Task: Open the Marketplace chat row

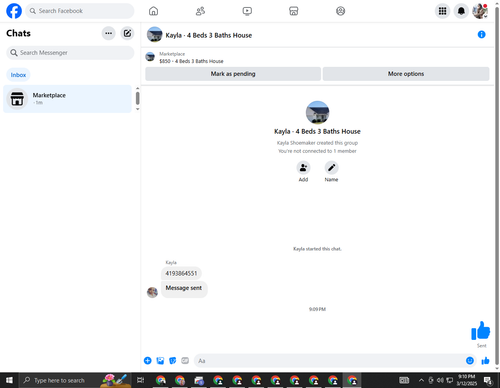Action: click(x=67, y=99)
